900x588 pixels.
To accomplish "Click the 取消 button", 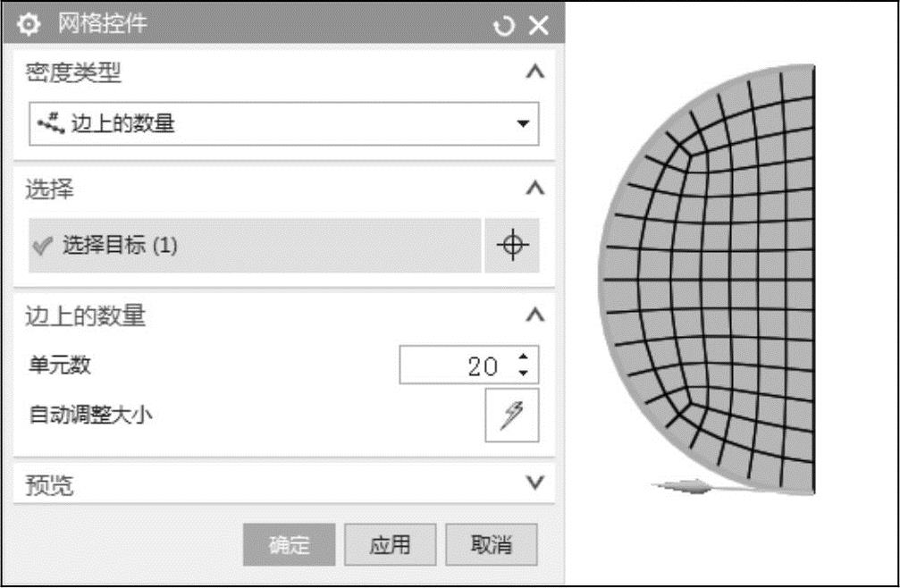I will [492, 545].
